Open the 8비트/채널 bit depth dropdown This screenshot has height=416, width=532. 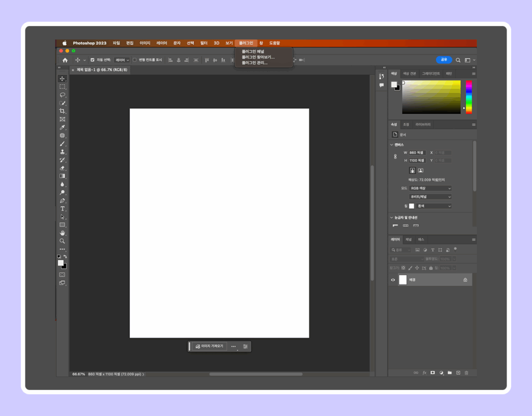click(x=430, y=197)
